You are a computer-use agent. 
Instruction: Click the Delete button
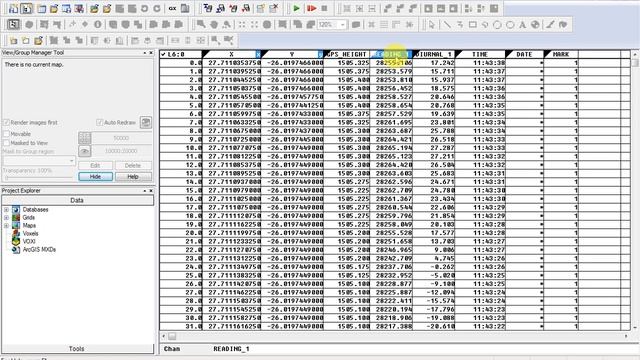click(x=133, y=165)
